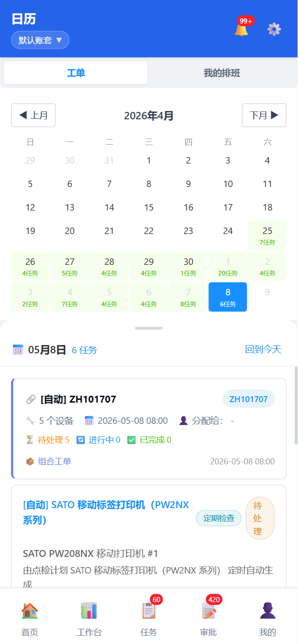Select May 4 with 7任务
The image size is (298, 644).
click(70, 297)
